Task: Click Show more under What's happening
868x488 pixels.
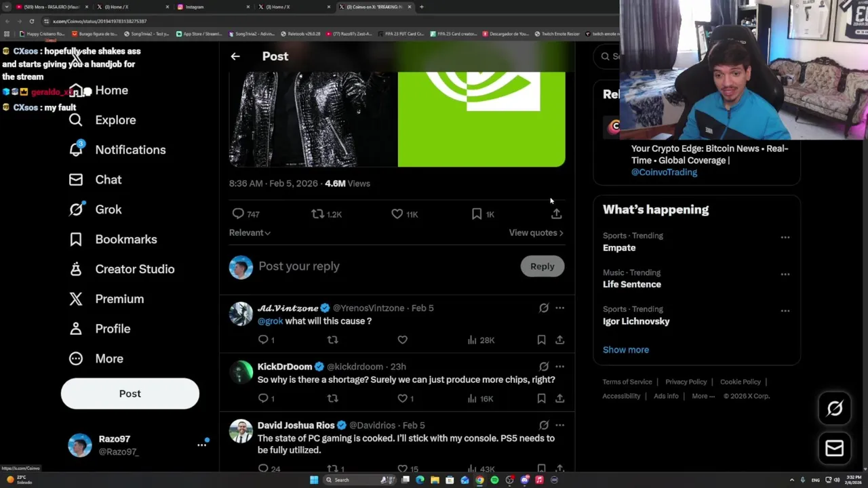Action: 626,350
